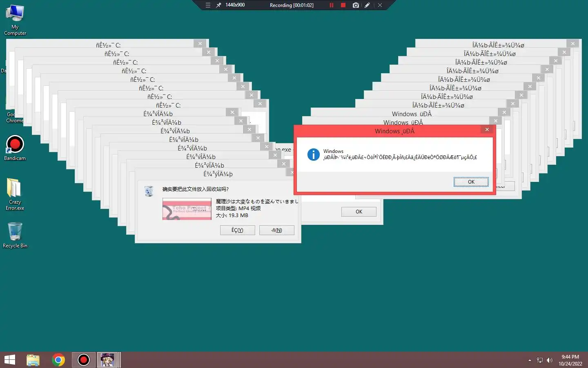Open the network tray icon

[x=540, y=360]
